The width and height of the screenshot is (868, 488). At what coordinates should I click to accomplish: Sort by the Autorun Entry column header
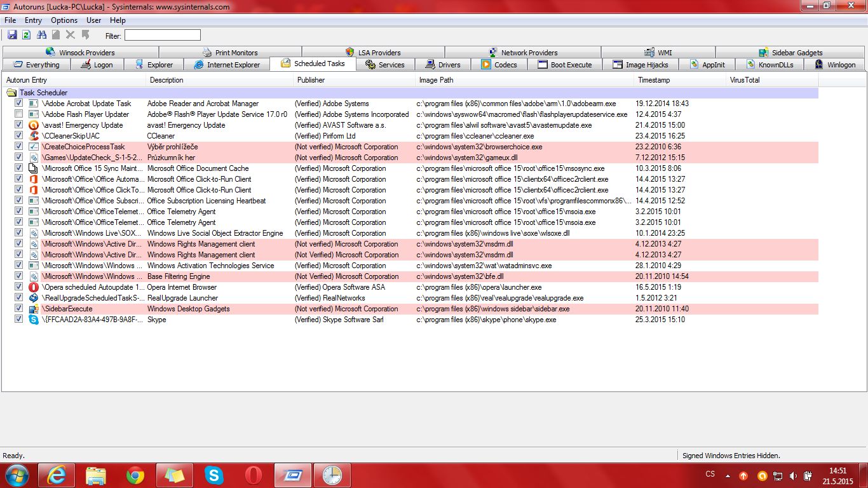pos(74,80)
